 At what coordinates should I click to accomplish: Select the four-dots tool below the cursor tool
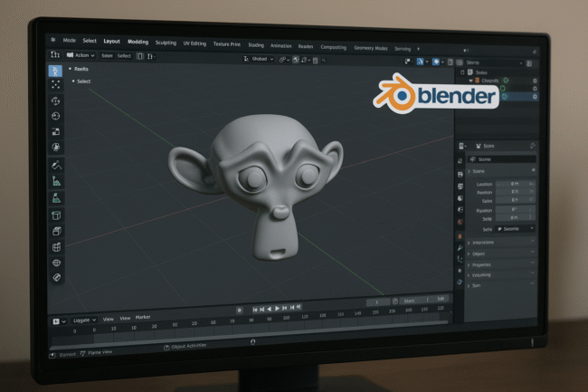(55, 85)
